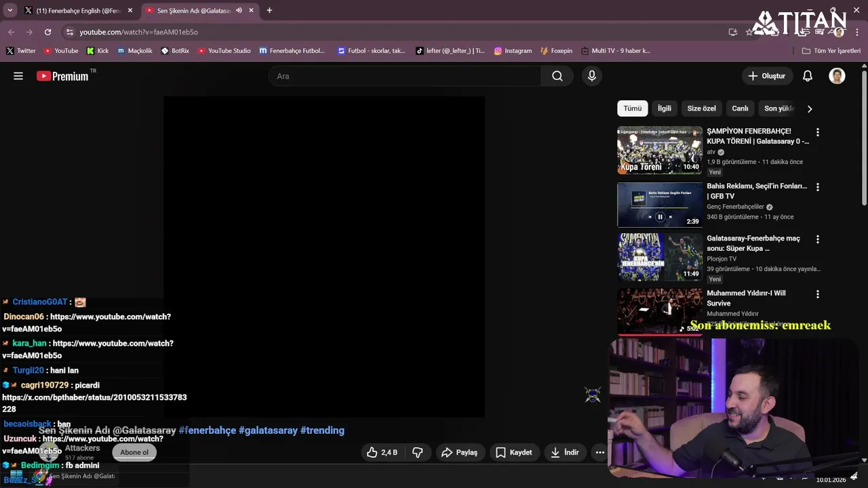The image size is (868, 488).
Task: Open YouTube bookmark in bookmarks bar
Action: pos(61,51)
